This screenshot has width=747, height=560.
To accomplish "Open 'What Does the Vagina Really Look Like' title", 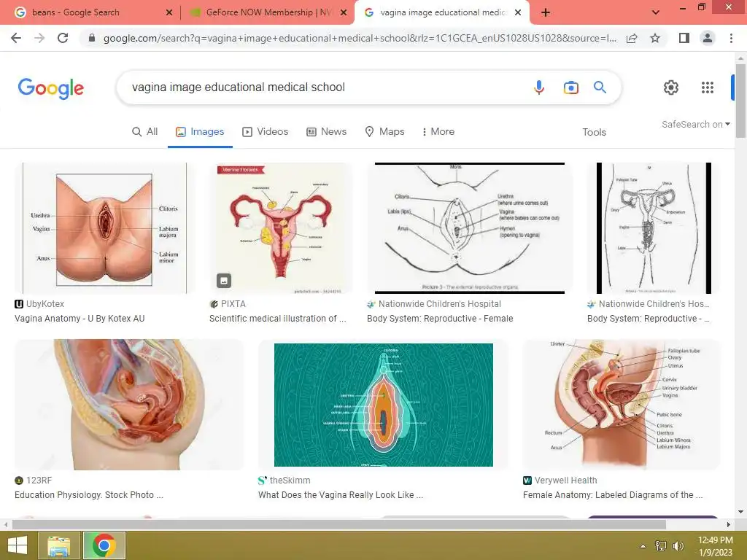I will pos(341,495).
